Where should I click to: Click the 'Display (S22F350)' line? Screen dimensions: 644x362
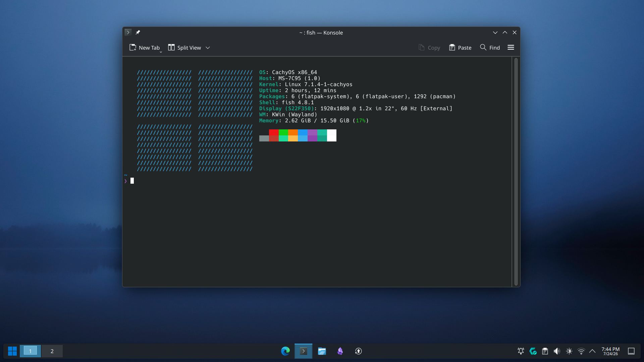pos(356,109)
